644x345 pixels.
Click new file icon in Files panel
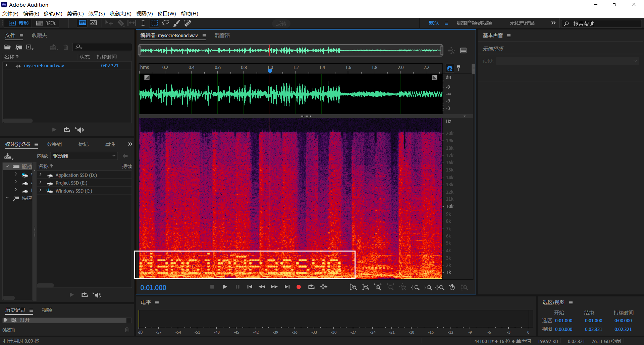pyautogui.click(x=30, y=47)
